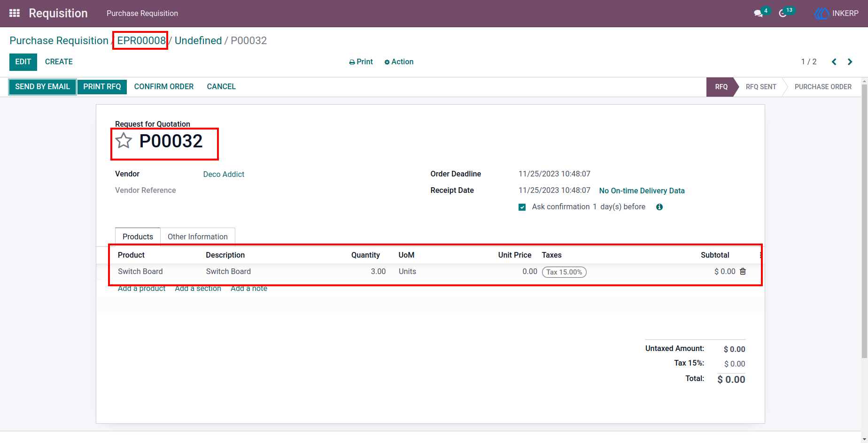
Task: Switch to the Other Information tab
Action: [x=198, y=237]
